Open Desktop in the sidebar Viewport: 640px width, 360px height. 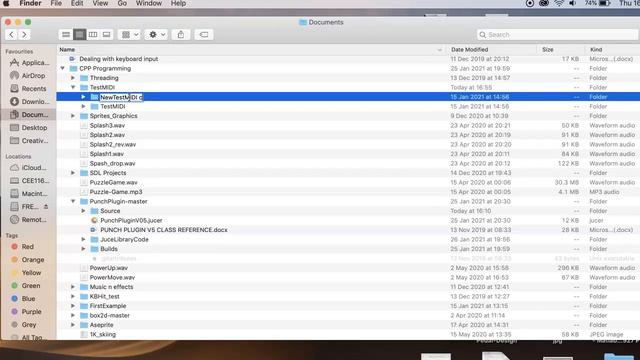(x=28, y=128)
